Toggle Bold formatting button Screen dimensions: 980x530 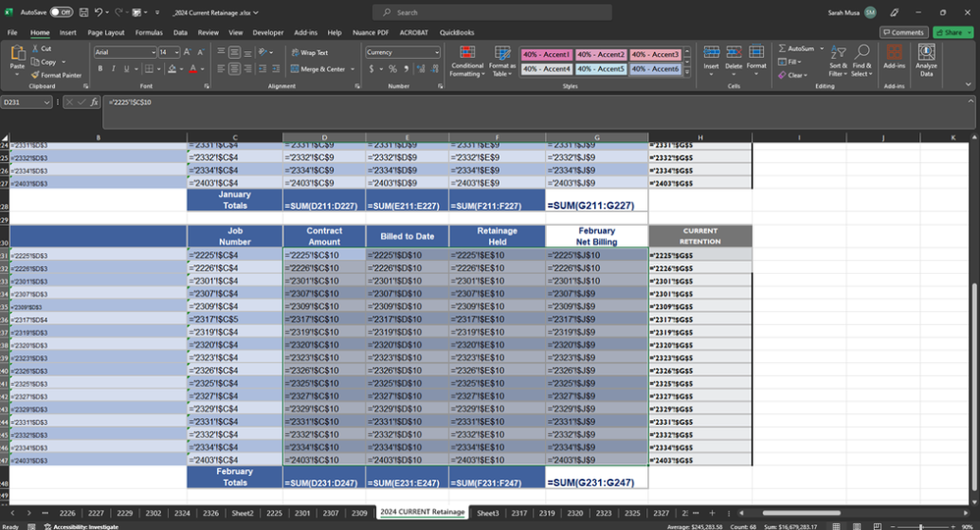click(x=100, y=69)
